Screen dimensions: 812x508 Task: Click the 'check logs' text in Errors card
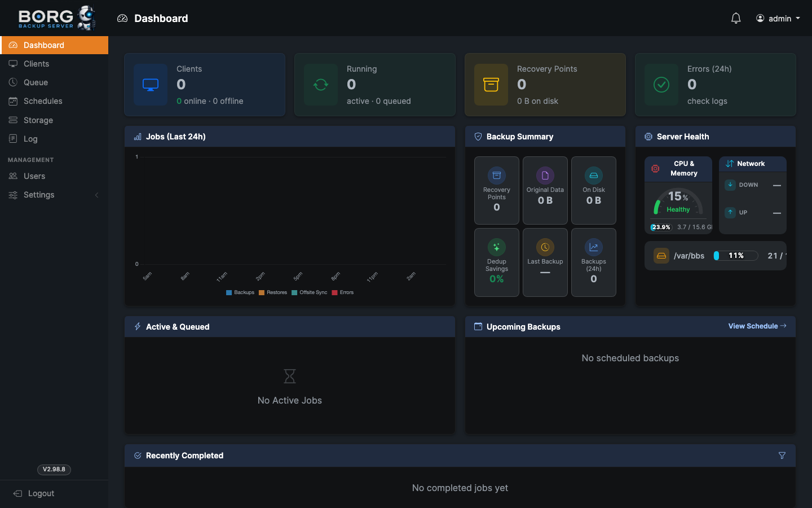707,101
